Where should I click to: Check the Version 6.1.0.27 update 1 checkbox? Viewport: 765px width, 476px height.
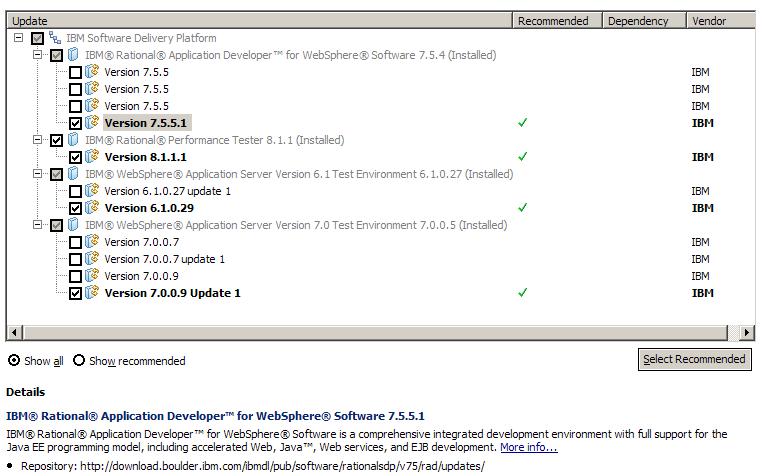coord(75,191)
